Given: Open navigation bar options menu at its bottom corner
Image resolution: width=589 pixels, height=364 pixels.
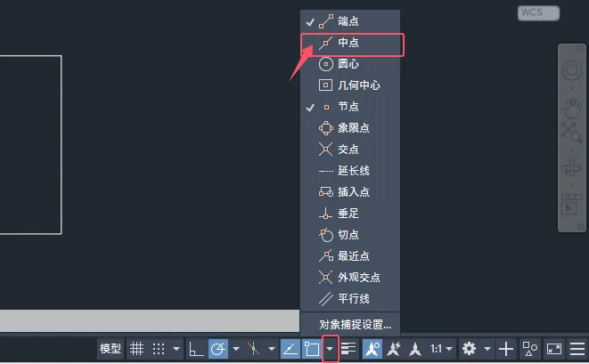Looking at the screenshot, I should (x=581, y=226).
